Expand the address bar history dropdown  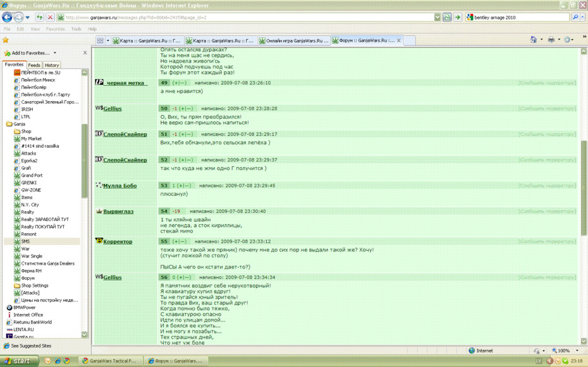(438, 17)
